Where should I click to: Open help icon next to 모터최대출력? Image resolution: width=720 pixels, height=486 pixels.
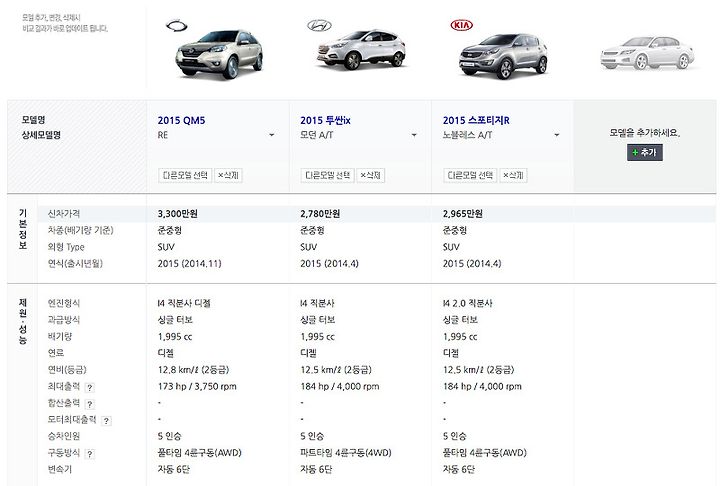(106, 420)
